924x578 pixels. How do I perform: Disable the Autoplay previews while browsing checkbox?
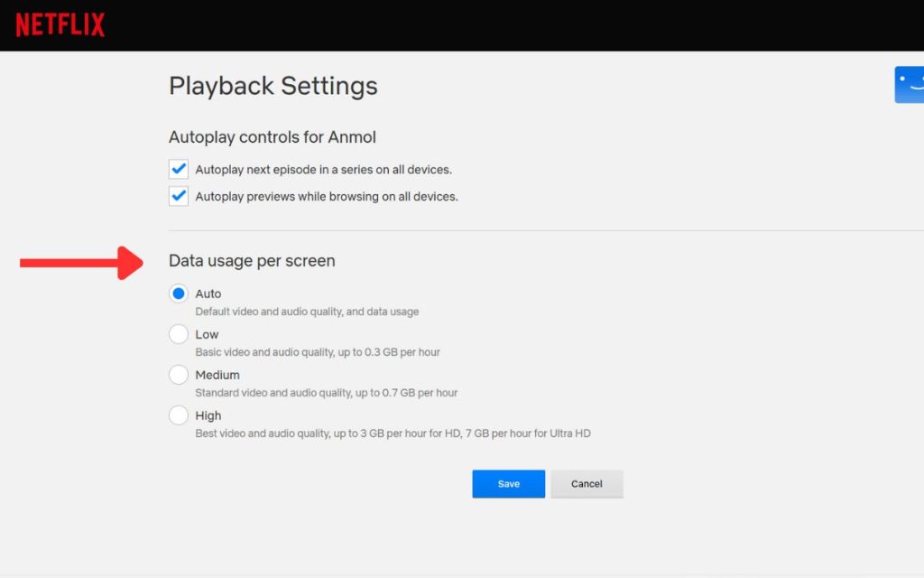coord(179,196)
